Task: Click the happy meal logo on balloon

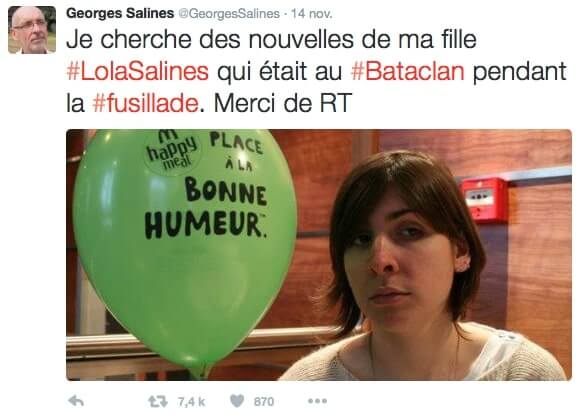Action: [x=171, y=152]
